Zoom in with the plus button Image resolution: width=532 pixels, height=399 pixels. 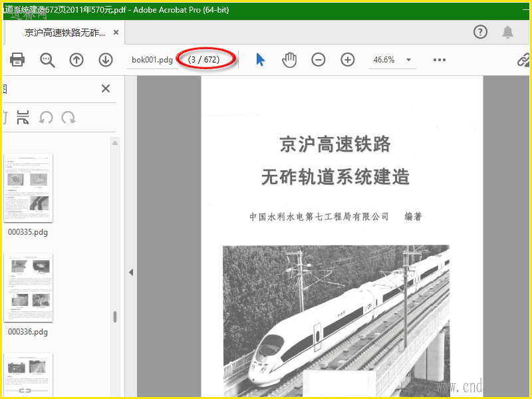347,60
